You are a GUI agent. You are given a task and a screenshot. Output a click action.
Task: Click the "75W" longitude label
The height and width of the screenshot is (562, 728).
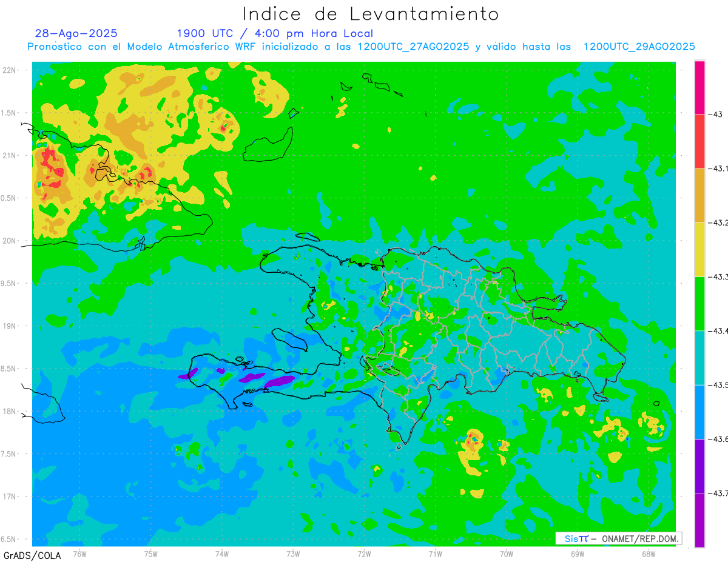150,554
